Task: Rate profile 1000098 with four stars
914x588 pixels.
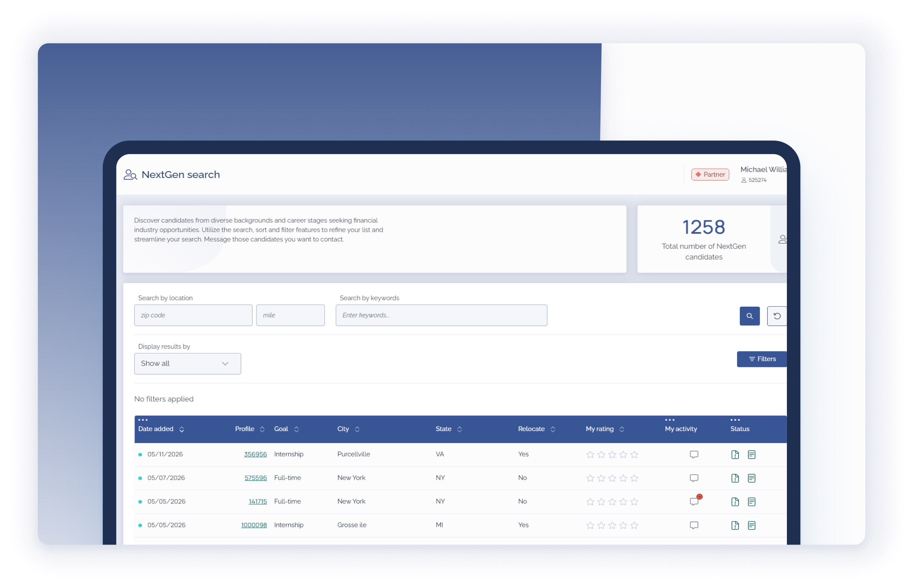Action: point(623,525)
